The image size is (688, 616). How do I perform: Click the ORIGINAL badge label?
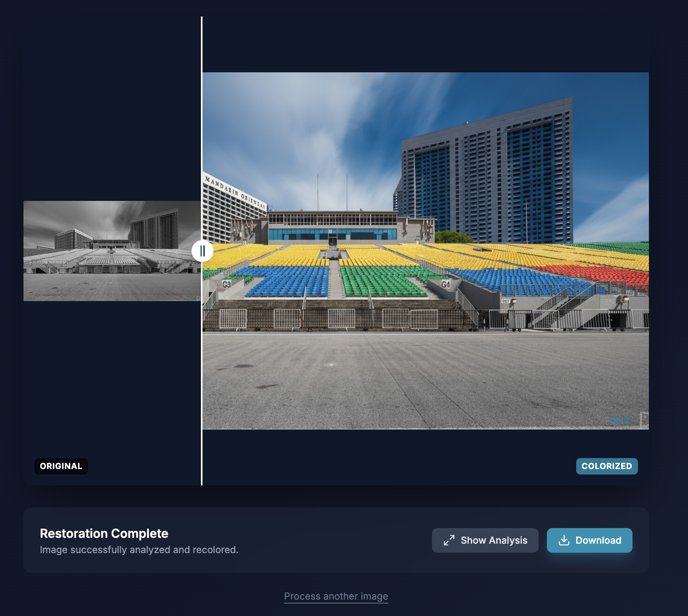[x=61, y=466]
